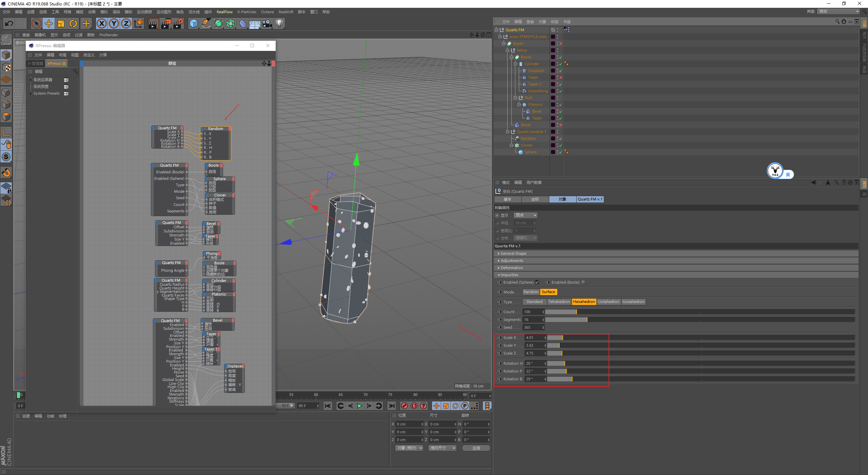Add a Cube primitive object
The height and width of the screenshot is (475, 868).
coord(194,23)
